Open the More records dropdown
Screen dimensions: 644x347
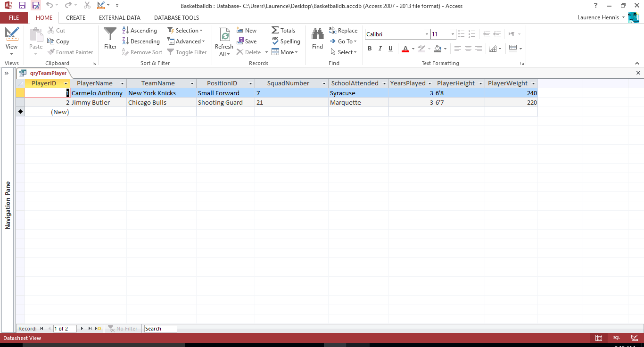285,52
